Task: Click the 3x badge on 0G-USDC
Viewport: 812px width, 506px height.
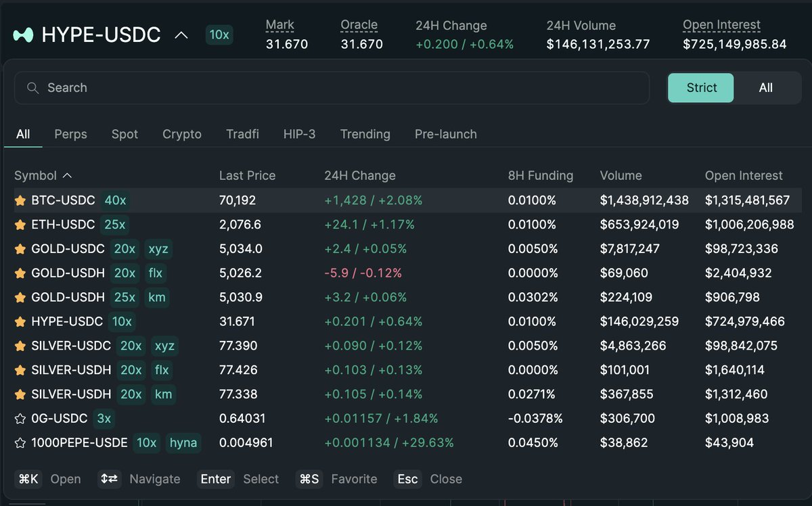Action: pos(104,419)
